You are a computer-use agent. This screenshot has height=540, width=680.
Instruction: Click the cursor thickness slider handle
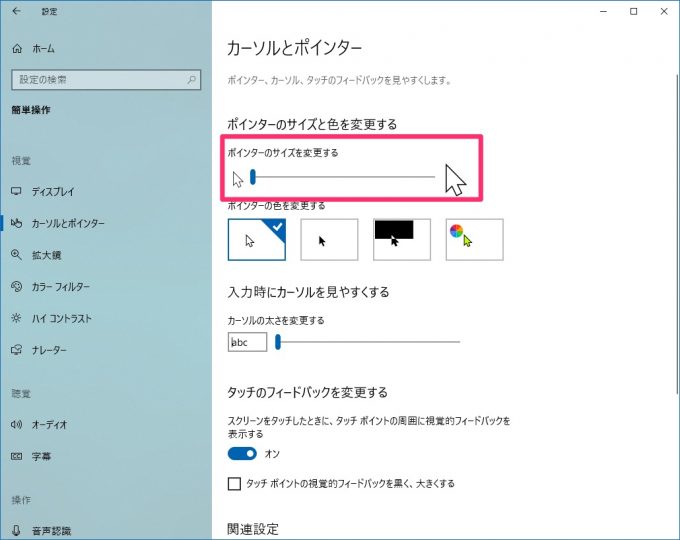pyautogui.click(x=278, y=342)
